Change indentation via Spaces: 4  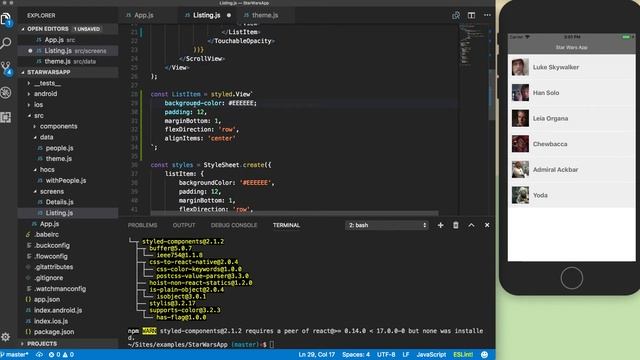click(356, 355)
